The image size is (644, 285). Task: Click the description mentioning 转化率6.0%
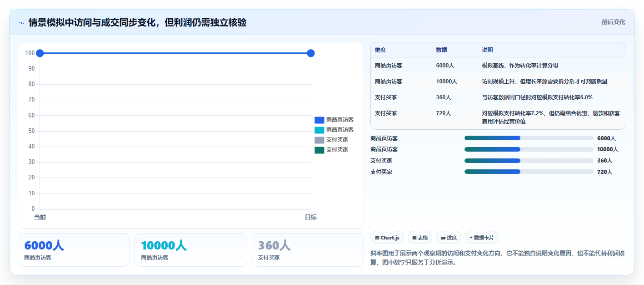(537, 97)
